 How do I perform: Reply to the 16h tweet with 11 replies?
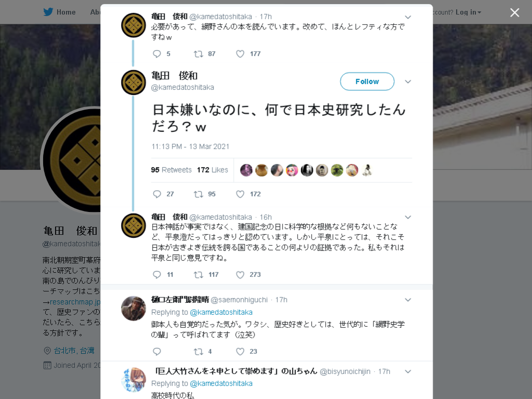coord(157,275)
